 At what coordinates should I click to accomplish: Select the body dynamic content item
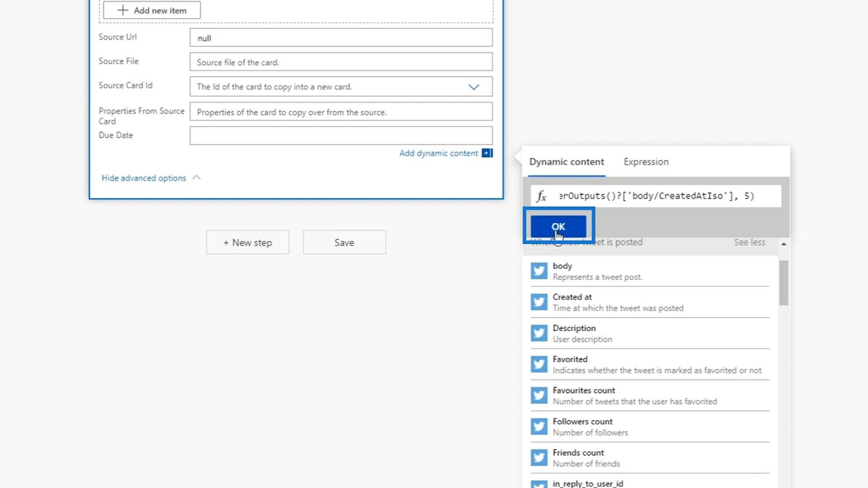650,271
